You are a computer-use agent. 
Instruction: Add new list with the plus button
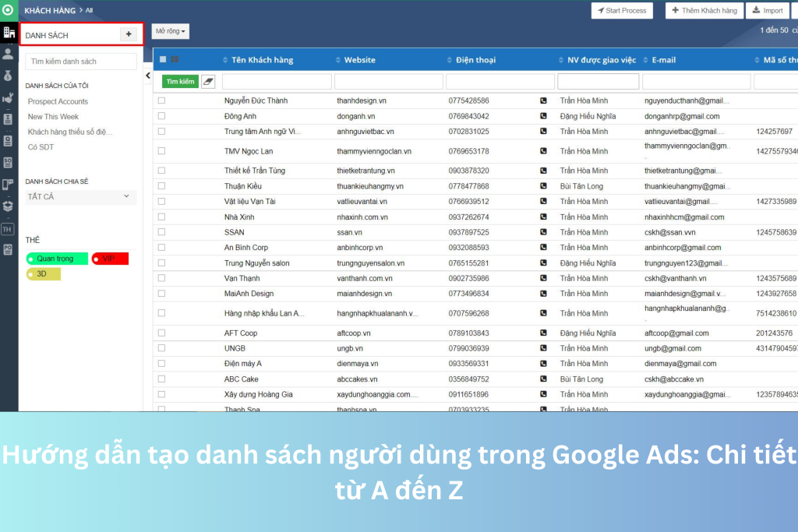(129, 34)
